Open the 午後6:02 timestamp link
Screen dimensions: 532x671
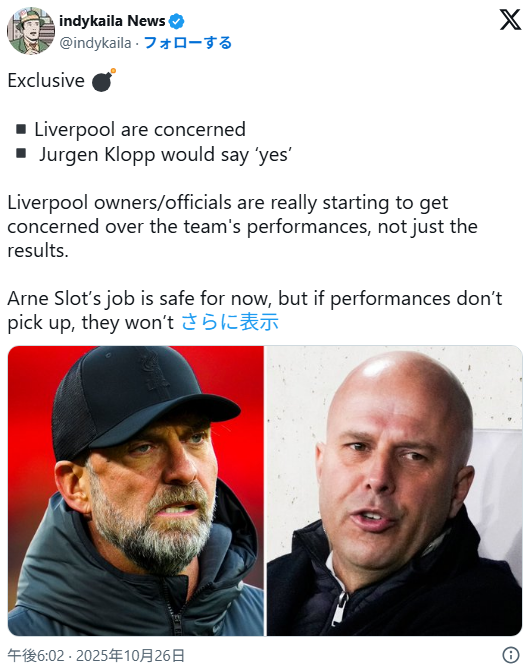[x=36, y=655]
